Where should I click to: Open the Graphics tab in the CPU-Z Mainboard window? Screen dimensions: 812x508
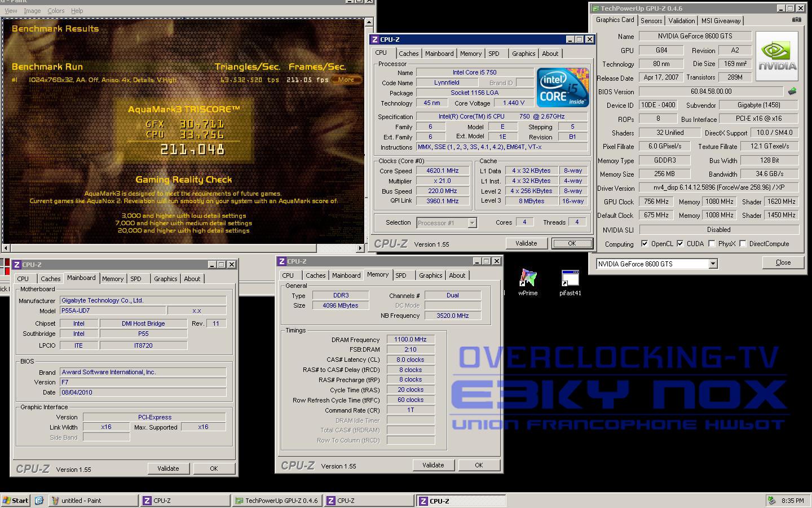click(165, 279)
